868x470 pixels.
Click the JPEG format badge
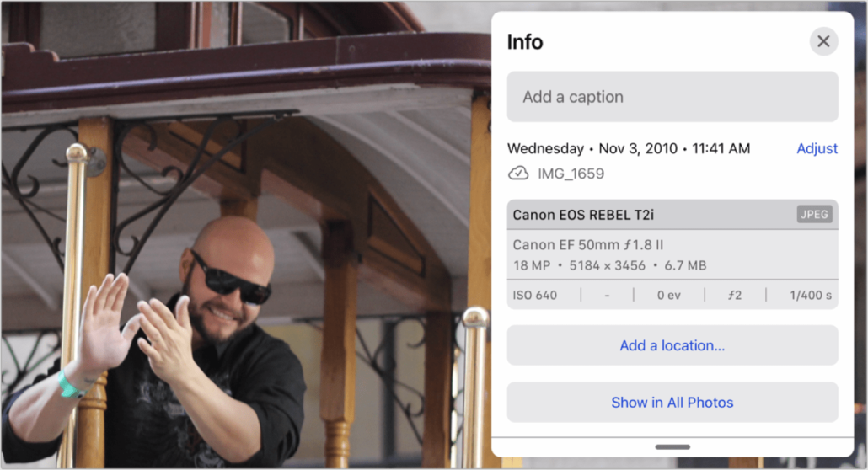pos(814,214)
